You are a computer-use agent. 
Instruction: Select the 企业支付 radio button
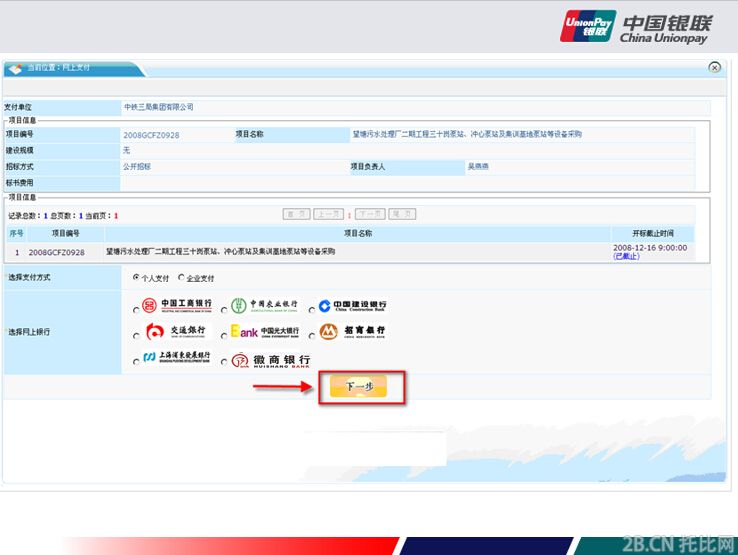click(x=181, y=278)
